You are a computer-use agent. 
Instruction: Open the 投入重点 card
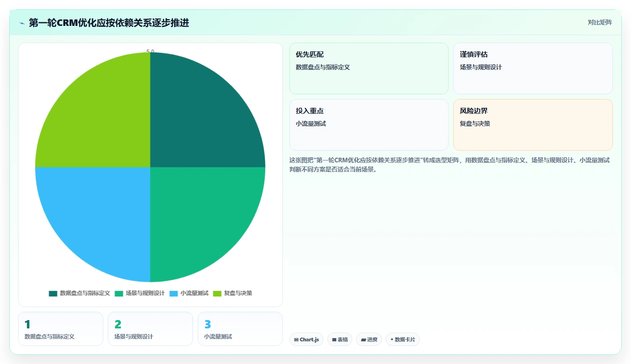coord(369,125)
